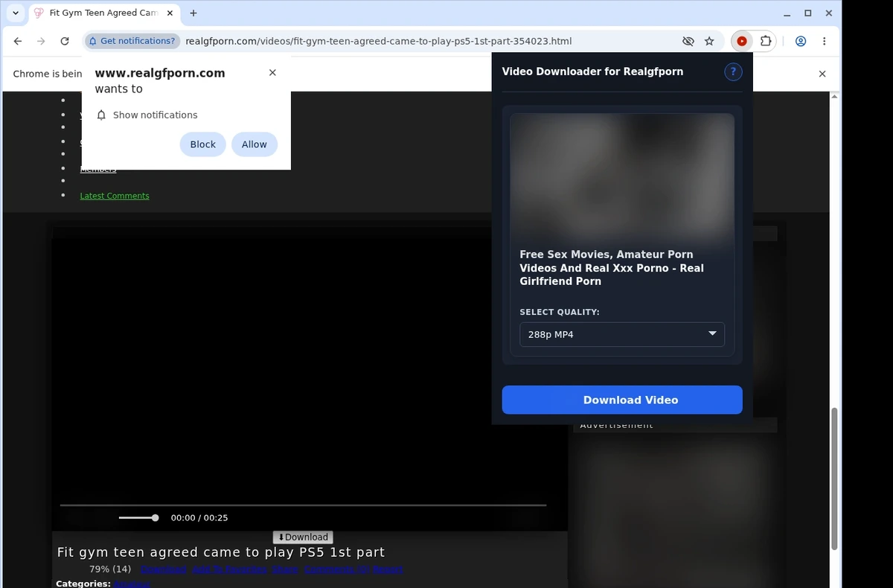The height and width of the screenshot is (588, 893).
Task: Reload the current page
Action: click(65, 41)
